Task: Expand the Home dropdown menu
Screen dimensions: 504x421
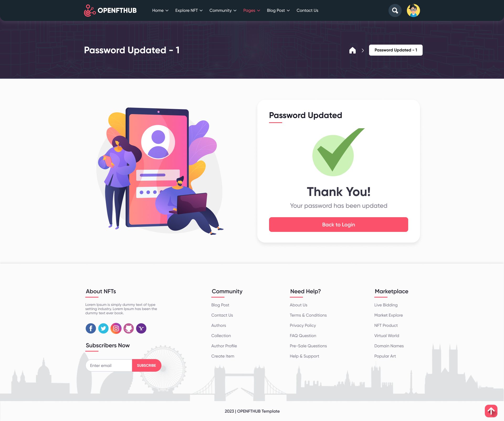Action: 160,10
